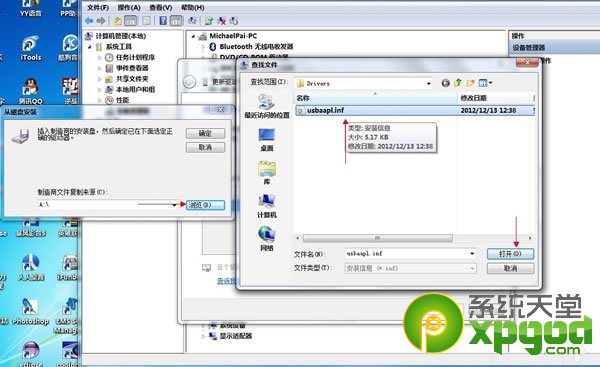Image resolution: width=600 pixels, height=367 pixels.
Task: Open the 文件名 dropdown arrow
Action: point(472,254)
